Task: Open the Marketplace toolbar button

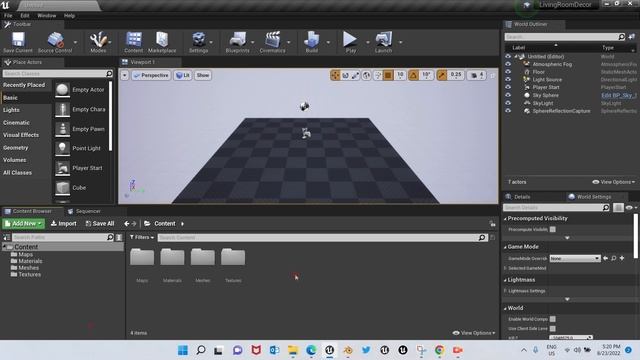Action: (162, 42)
